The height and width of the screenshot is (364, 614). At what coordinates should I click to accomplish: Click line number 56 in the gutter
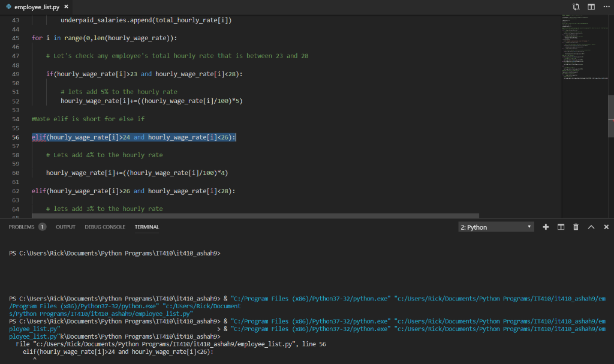click(x=16, y=137)
